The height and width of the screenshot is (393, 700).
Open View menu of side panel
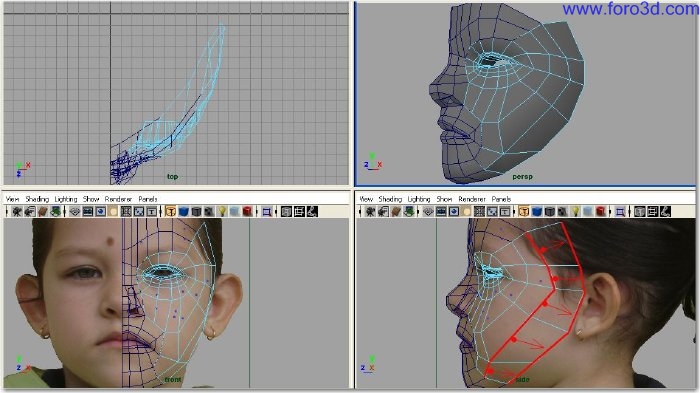pos(366,199)
